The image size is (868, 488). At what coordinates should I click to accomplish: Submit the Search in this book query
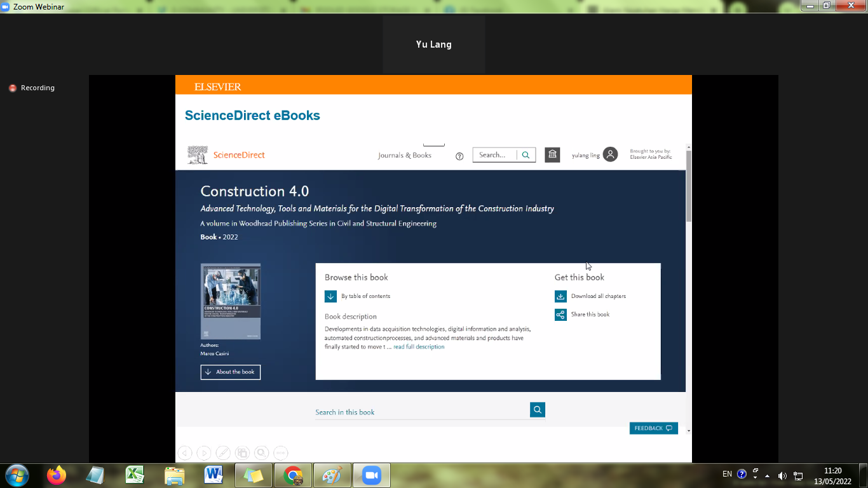[x=538, y=410]
